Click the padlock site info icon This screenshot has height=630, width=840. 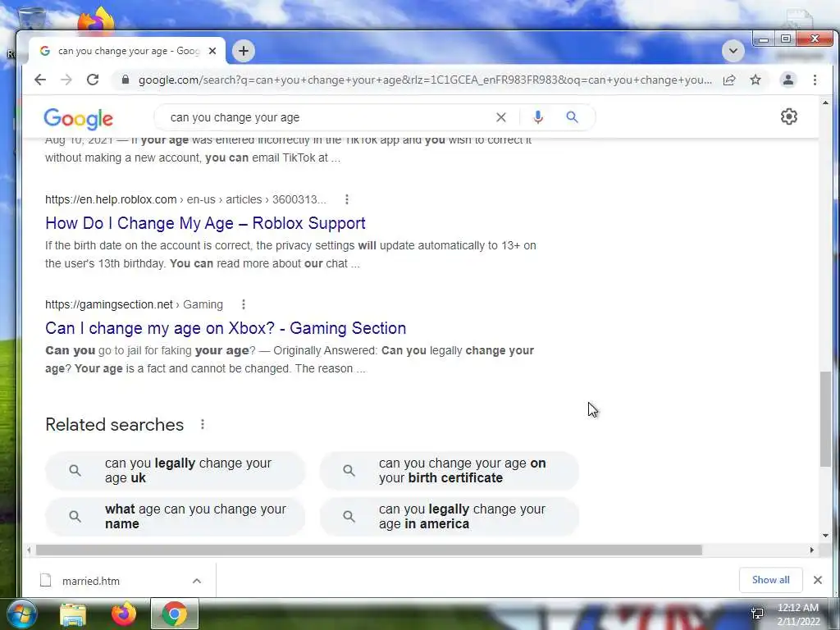point(126,80)
